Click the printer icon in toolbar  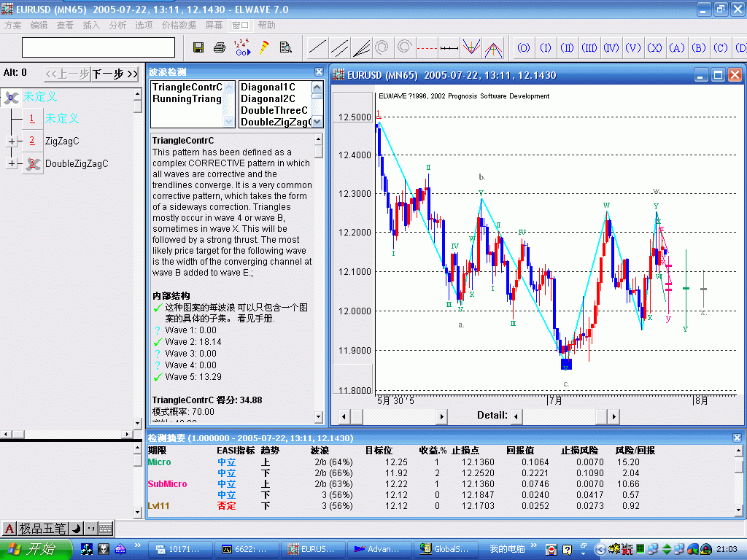[220, 48]
